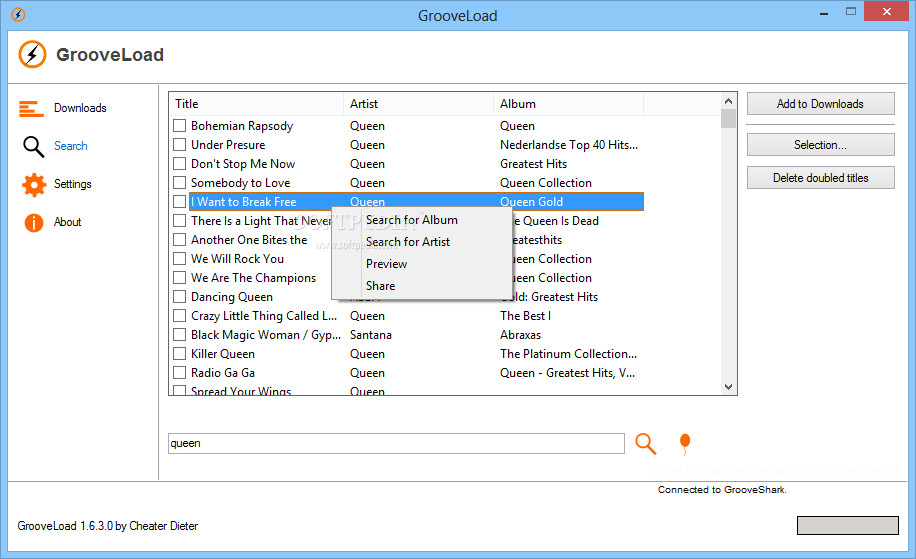The height and width of the screenshot is (559, 916).
Task: Click the scrollbar up arrow
Action: 728,101
